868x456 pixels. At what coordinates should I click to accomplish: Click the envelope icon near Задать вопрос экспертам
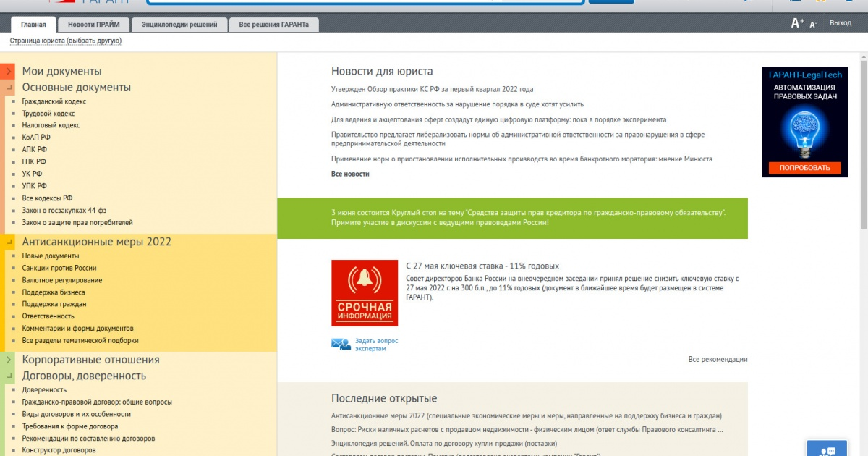coord(341,344)
